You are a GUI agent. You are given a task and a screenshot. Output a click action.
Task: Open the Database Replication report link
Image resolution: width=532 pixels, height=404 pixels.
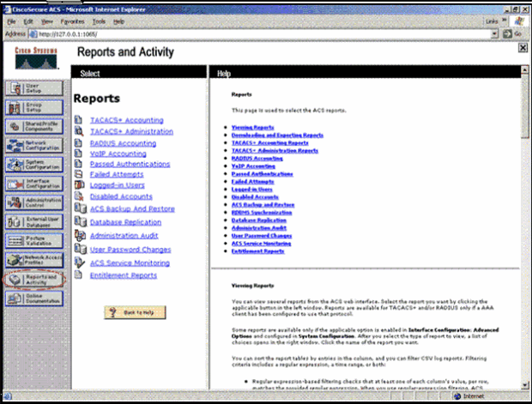(125, 222)
